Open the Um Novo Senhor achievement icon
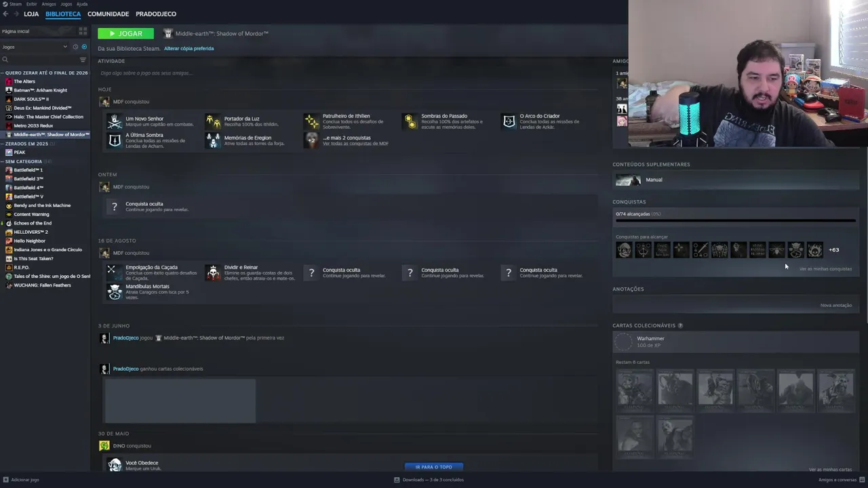 tap(115, 121)
